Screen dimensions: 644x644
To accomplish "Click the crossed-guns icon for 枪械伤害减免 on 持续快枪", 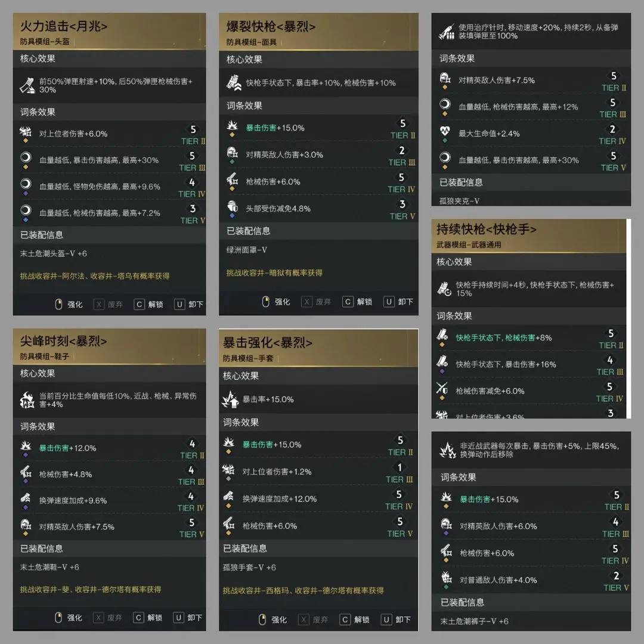I will [442, 388].
